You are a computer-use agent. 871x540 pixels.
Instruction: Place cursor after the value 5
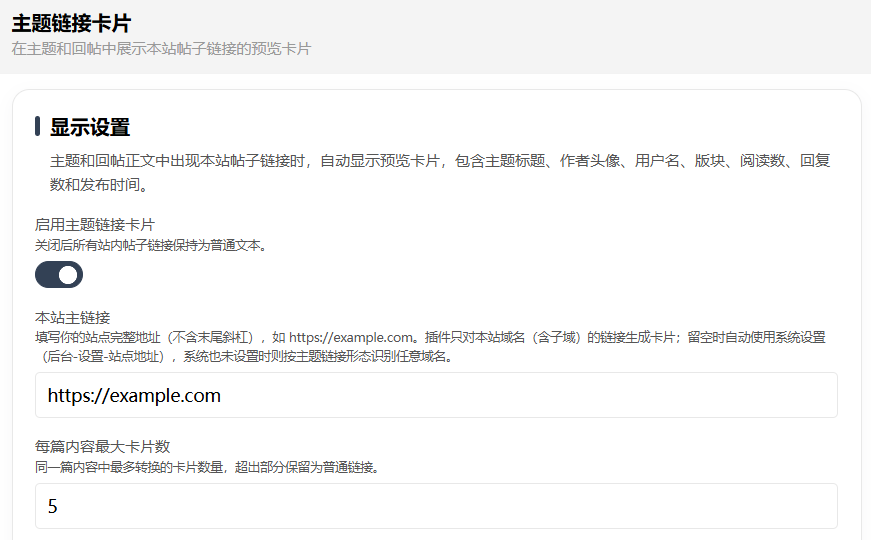pyautogui.click(x=59, y=507)
